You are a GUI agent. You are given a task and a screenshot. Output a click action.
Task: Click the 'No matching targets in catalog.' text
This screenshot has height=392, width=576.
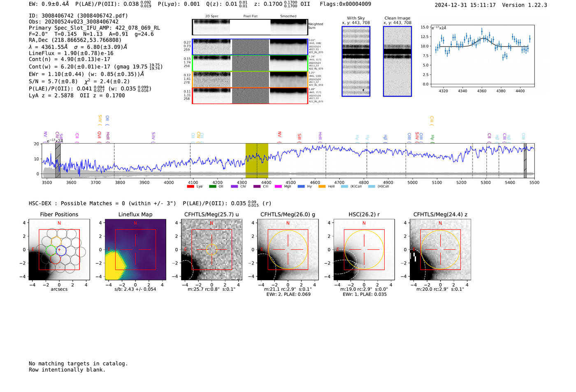click(78, 363)
